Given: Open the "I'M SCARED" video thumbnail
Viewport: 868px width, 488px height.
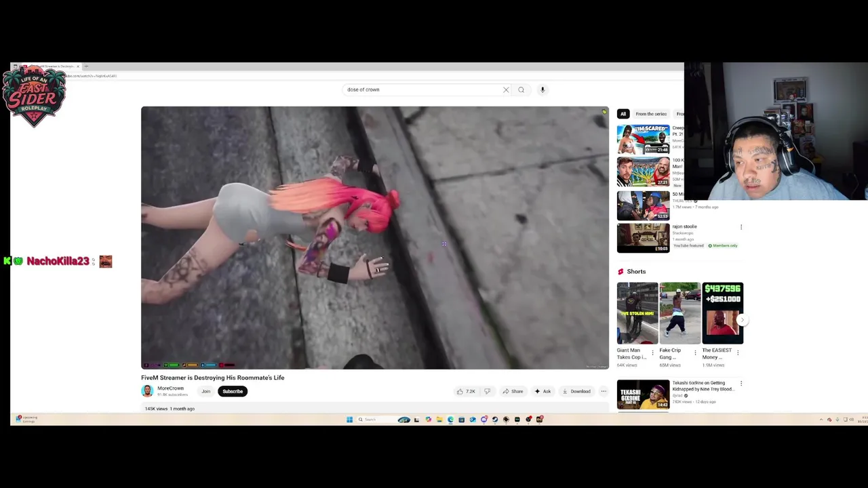Looking at the screenshot, I should point(643,139).
